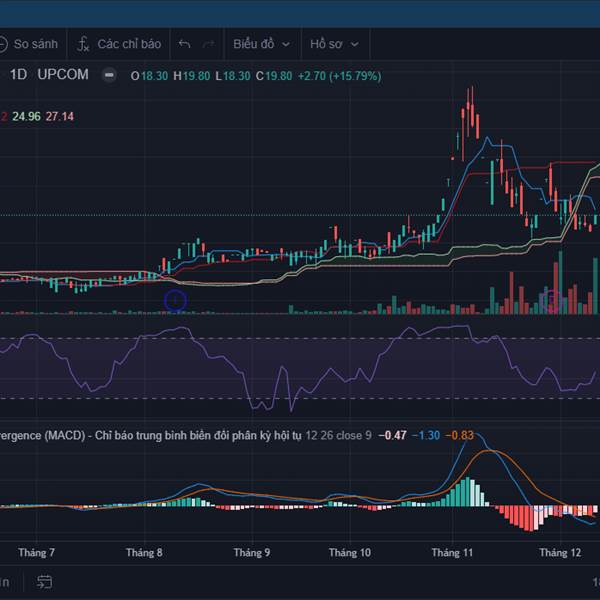Collapse the symbol legend with round minus button

[108, 75]
